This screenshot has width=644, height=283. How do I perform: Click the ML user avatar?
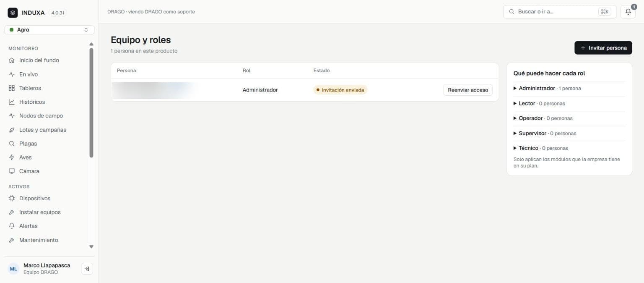tap(14, 269)
